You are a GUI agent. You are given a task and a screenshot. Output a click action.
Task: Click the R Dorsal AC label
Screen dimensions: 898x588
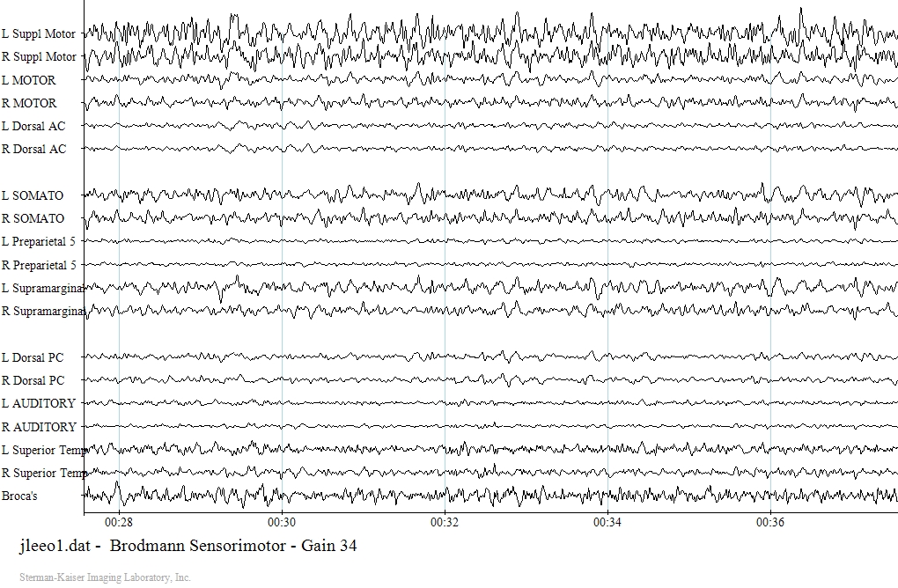click(33, 149)
